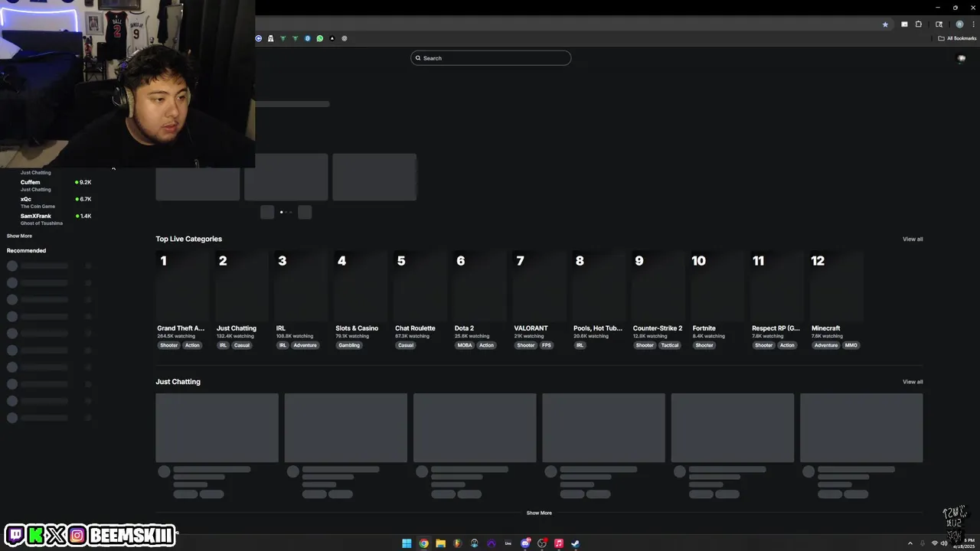Image resolution: width=980 pixels, height=551 pixels.
Task: Expand sidebar list with Show More
Action: coord(19,236)
